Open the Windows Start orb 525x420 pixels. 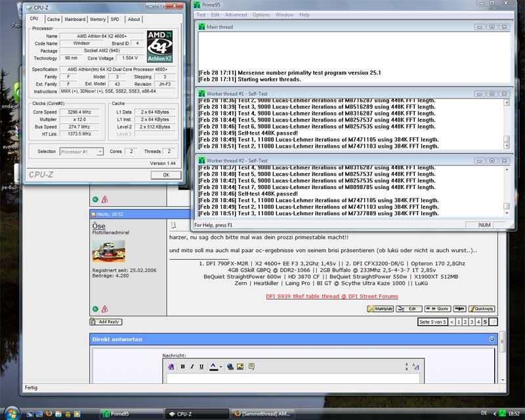(11, 413)
